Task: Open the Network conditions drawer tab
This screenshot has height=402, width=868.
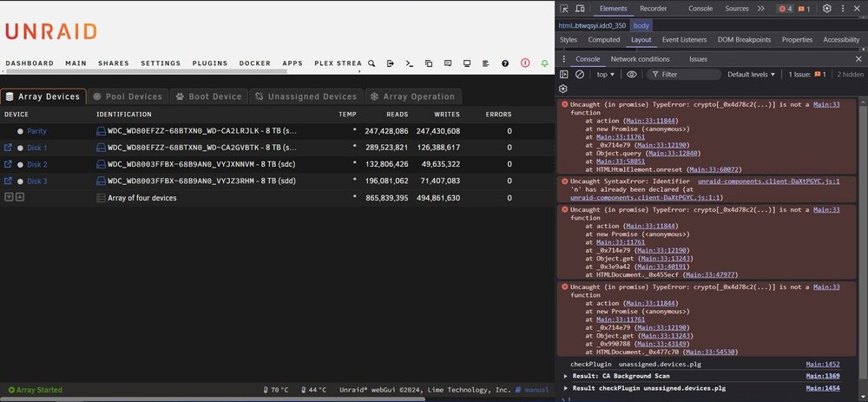Action: pyautogui.click(x=640, y=59)
